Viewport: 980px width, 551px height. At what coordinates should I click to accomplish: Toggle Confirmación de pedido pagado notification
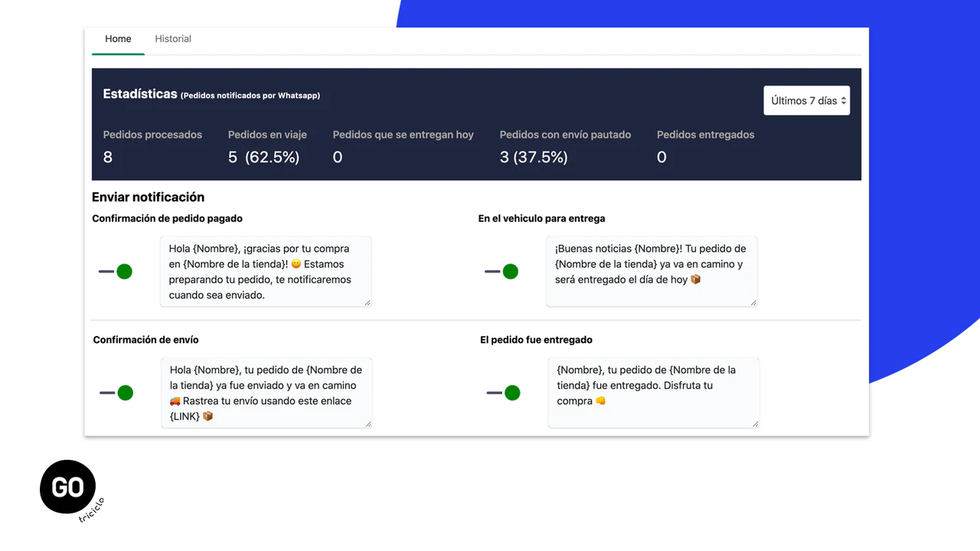pyautogui.click(x=116, y=272)
